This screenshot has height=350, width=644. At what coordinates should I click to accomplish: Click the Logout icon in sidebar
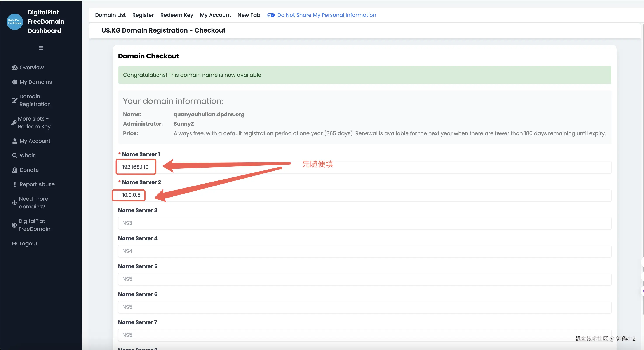(x=14, y=243)
